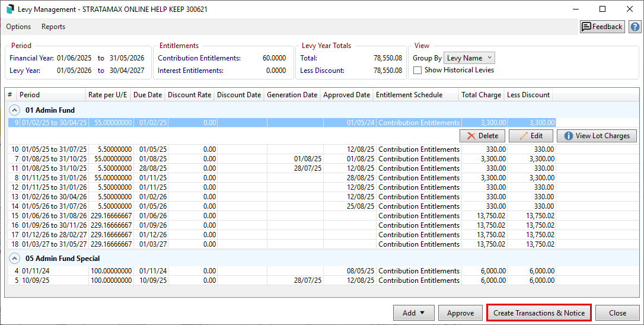
Task: Sort by the Due Date column header
Action: coord(148,95)
